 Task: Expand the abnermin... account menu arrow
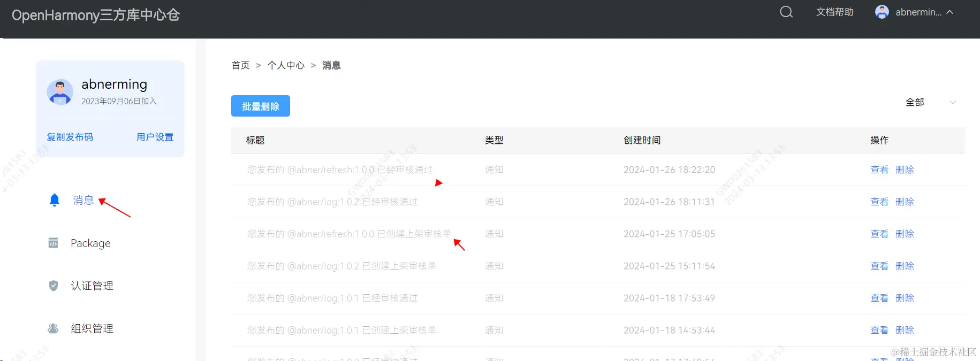pyautogui.click(x=950, y=12)
